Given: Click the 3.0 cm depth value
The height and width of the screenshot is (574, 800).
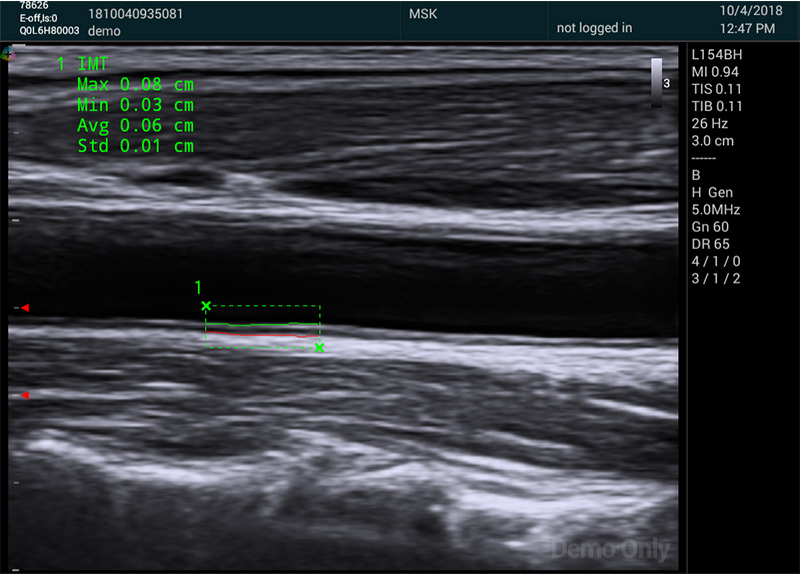Looking at the screenshot, I should pos(712,141).
